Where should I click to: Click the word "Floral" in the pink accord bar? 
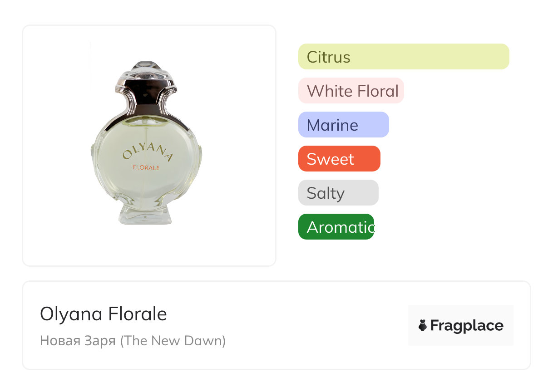point(378,91)
